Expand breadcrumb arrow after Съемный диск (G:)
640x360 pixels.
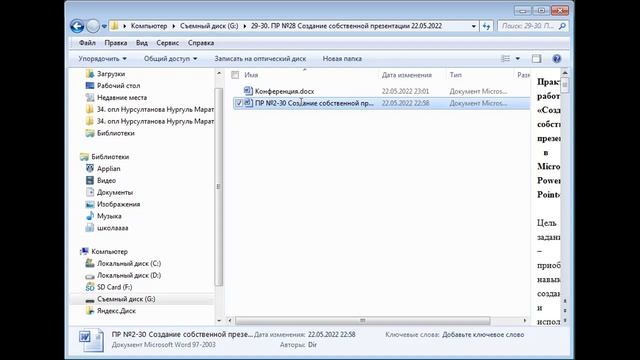pyautogui.click(x=244, y=26)
